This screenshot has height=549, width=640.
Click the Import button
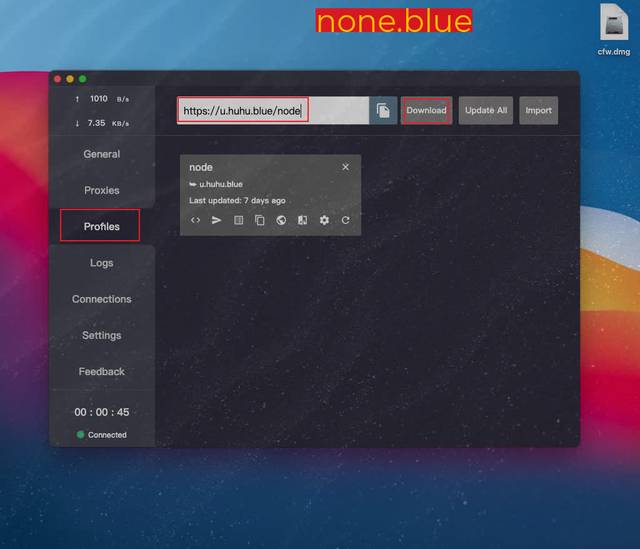[538, 110]
